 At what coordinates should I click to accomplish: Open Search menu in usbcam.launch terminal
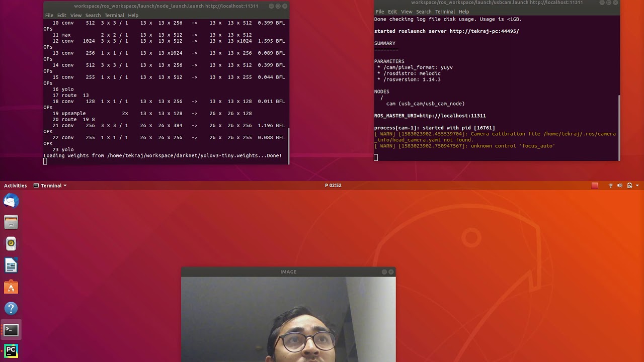click(x=424, y=12)
